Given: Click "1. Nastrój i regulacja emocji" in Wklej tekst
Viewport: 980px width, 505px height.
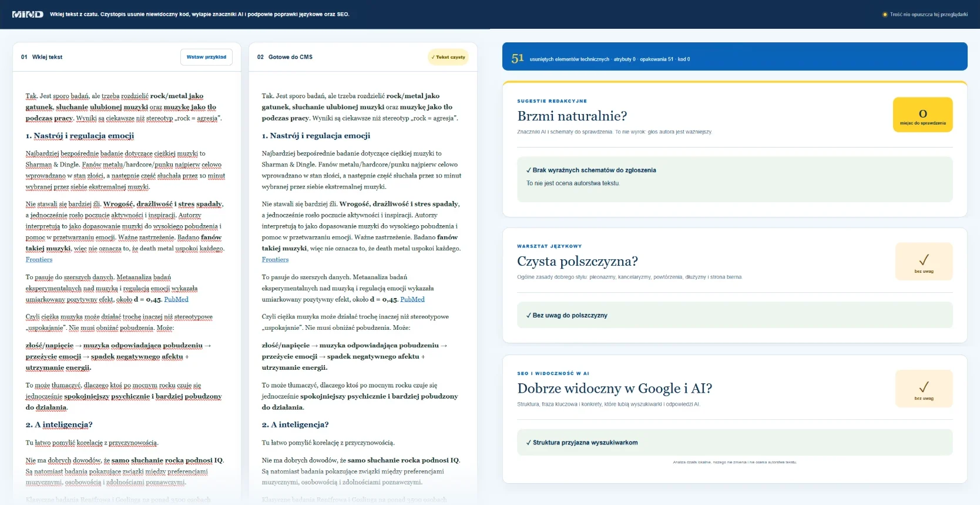Looking at the screenshot, I should [80, 136].
